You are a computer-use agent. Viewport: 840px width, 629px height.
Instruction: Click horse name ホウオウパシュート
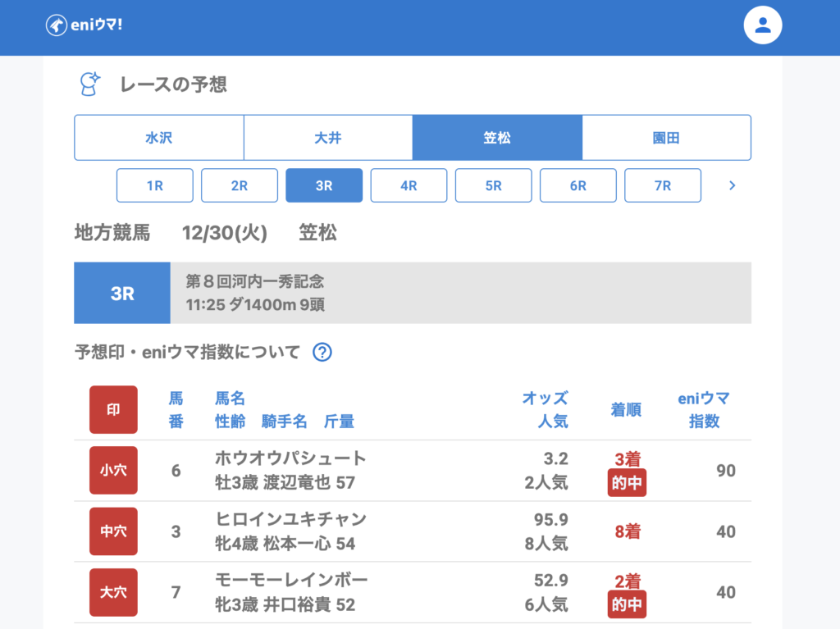pos(290,458)
